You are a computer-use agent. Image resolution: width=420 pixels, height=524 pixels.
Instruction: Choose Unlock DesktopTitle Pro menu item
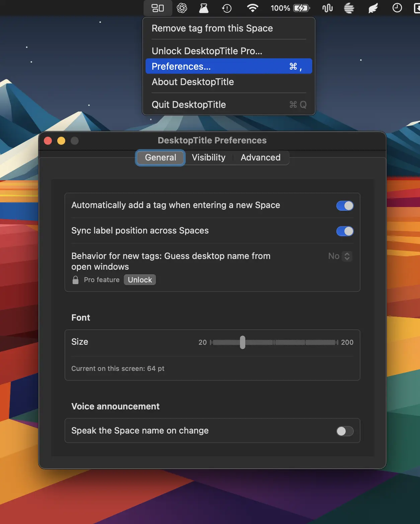click(229, 51)
